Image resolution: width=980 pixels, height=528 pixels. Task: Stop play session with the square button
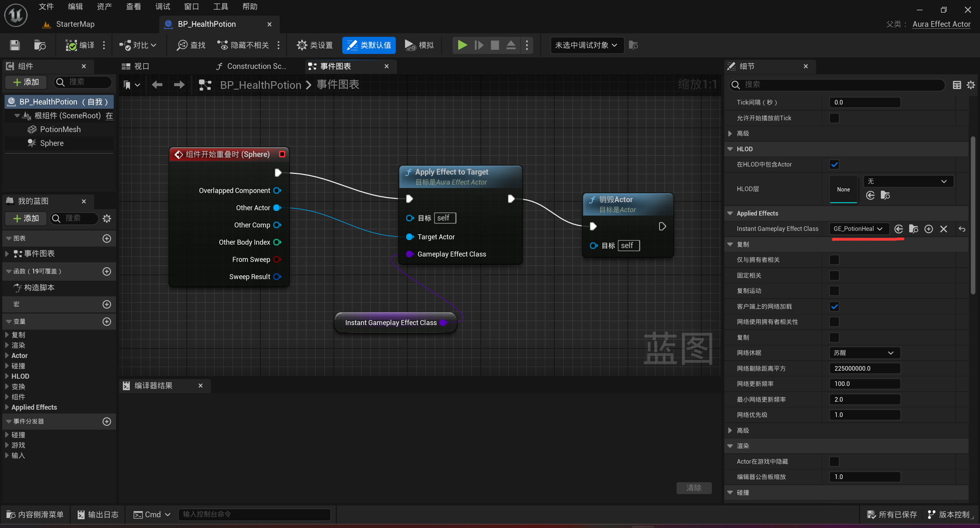[495, 45]
